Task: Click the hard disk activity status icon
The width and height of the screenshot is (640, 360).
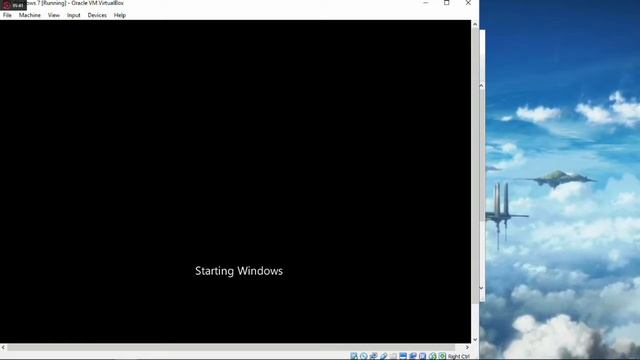Action: pos(354,356)
